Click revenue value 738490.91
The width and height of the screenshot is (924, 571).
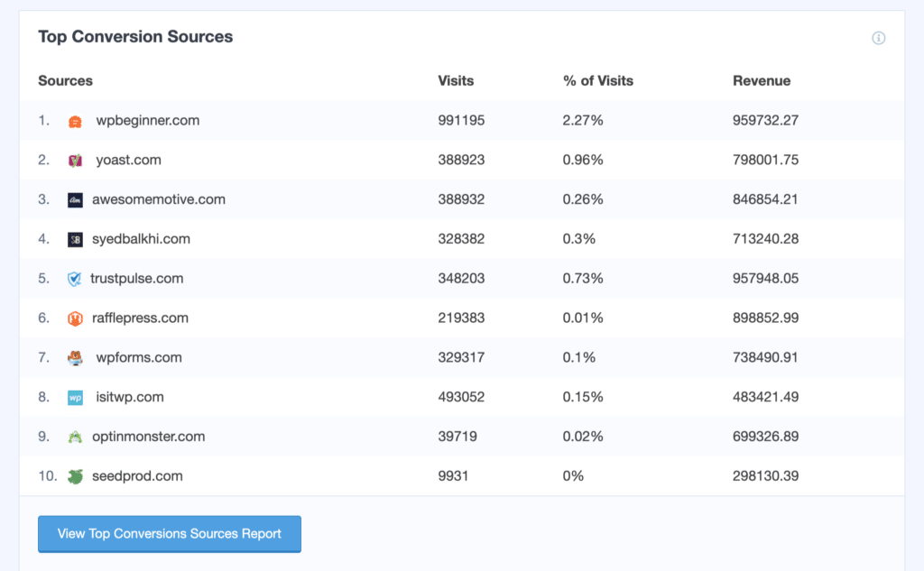point(765,358)
